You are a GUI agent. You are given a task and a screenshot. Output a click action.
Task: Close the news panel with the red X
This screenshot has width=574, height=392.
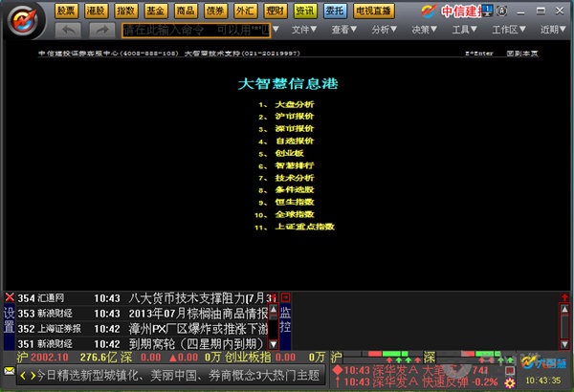click(x=10, y=296)
